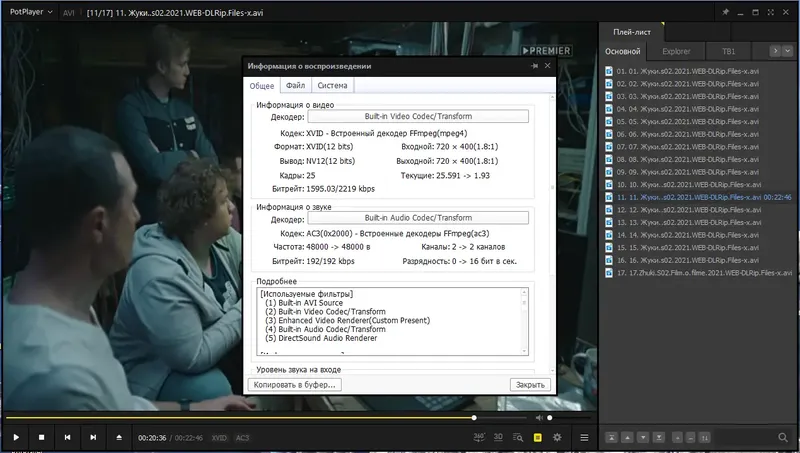This screenshot has width=800, height=453.
Task: Click the bitrate value 1595.03/2219 kbps
Action: pos(340,189)
